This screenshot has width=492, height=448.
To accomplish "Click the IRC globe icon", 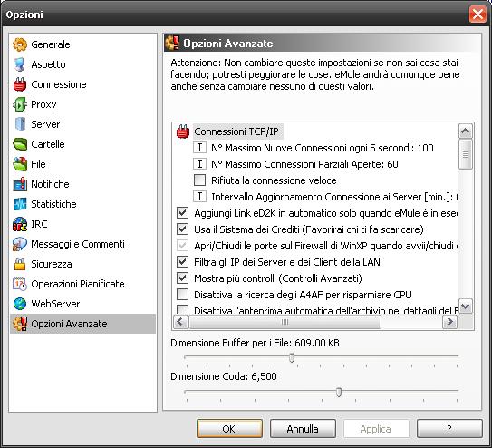I will coord(20,224).
